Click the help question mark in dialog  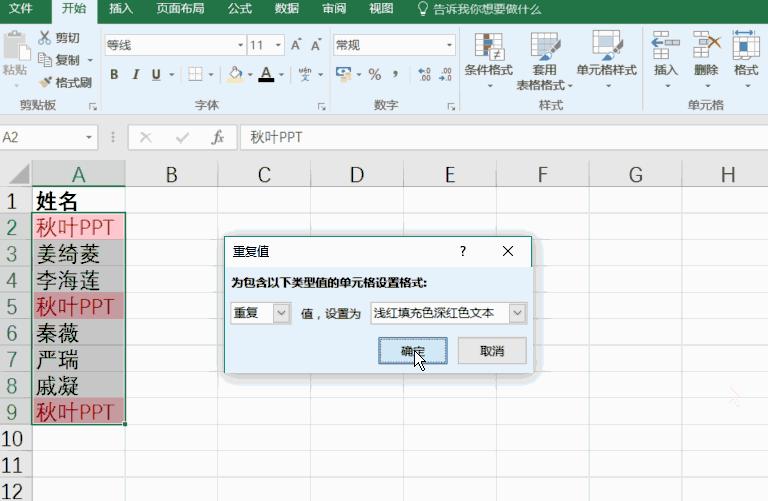[463, 251]
